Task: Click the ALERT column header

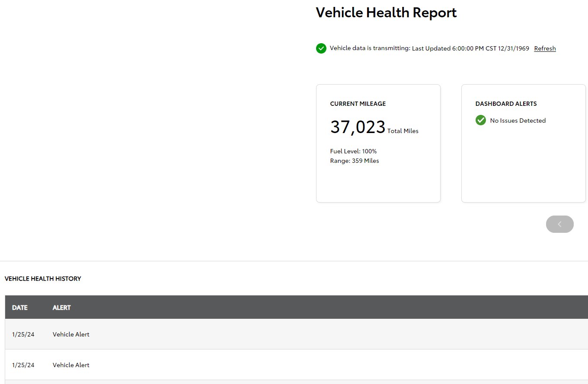Action: coord(62,308)
